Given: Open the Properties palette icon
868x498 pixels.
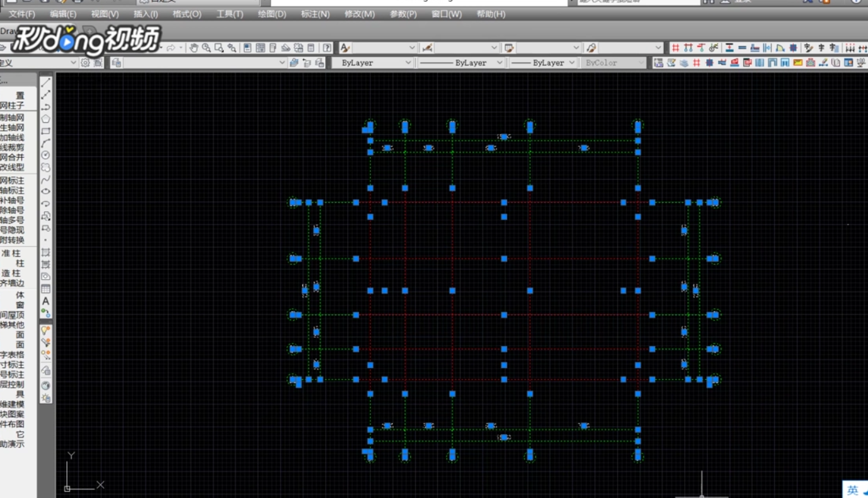Looking at the screenshot, I should click(x=248, y=47).
